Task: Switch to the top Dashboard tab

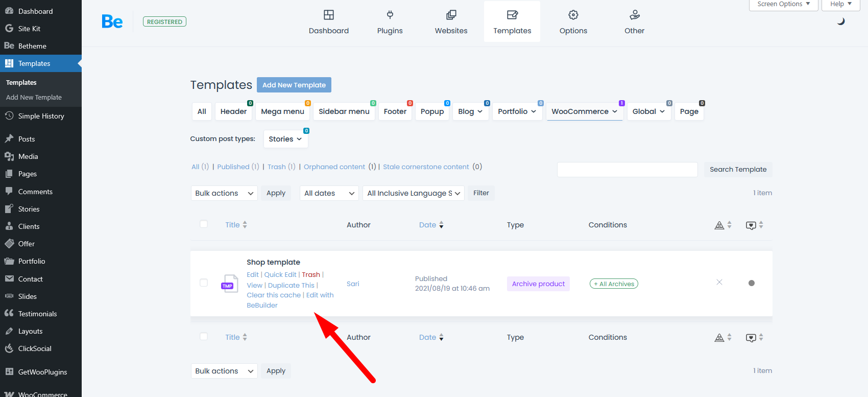Action: [329, 21]
